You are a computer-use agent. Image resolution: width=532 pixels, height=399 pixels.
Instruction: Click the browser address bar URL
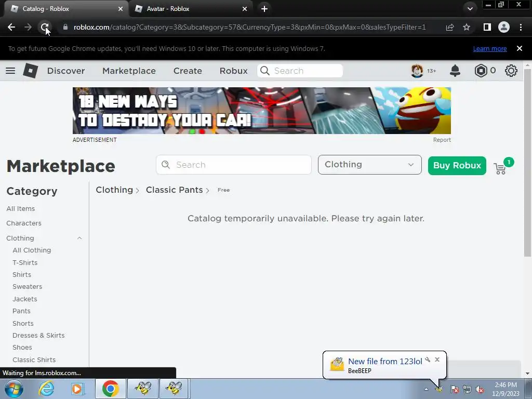point(249,27)
